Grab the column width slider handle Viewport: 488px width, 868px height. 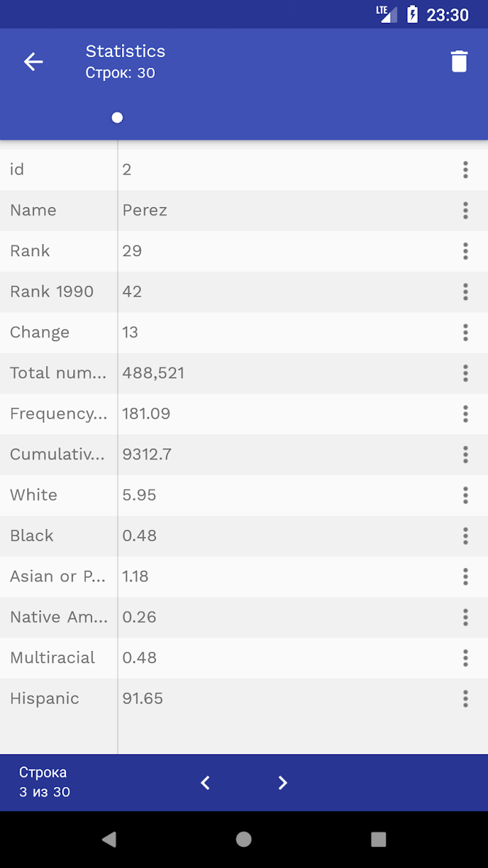click(x=117, y=117)
